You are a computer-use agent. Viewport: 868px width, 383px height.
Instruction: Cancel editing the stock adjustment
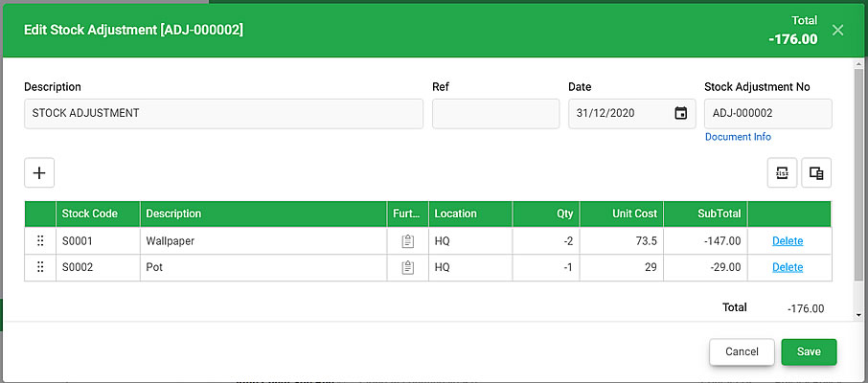[742, 352]
